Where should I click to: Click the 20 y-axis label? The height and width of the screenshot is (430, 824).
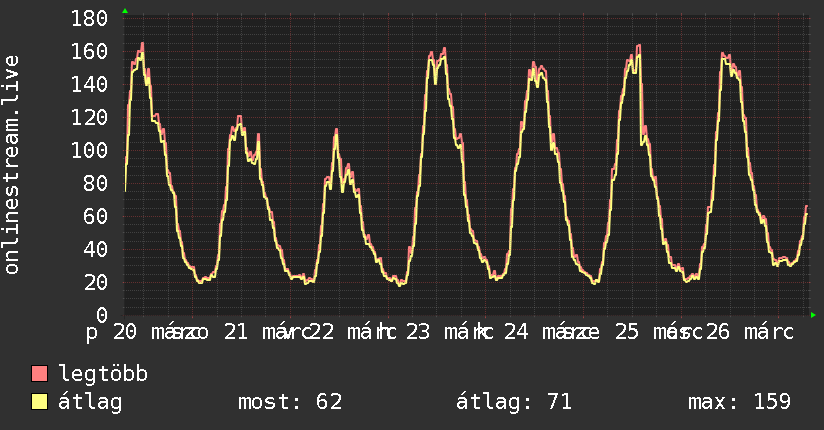[96, 283]
